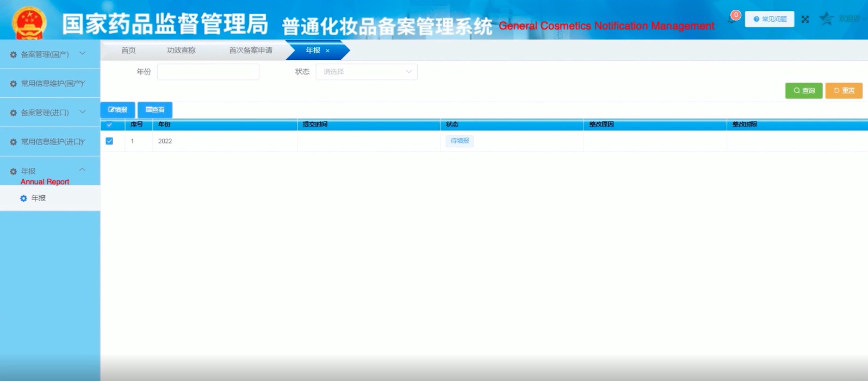Toggle the select-all checkbox in the table header
868x381 pixels.
click(109, 124)
